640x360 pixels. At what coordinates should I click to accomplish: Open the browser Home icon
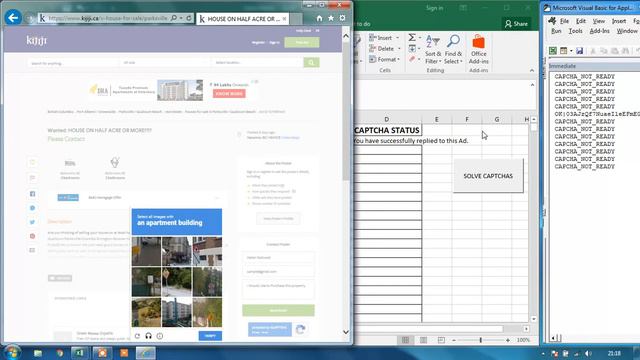(319, 18)
